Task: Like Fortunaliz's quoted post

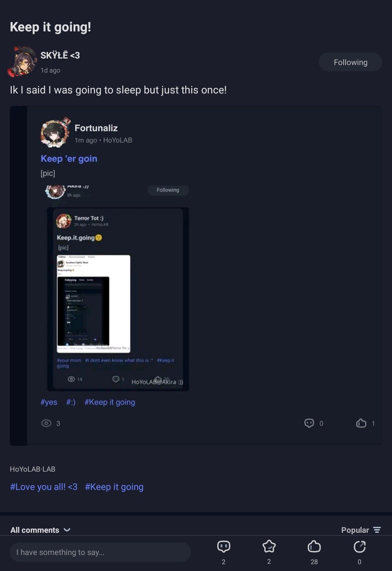Action: tap(361, 423)
